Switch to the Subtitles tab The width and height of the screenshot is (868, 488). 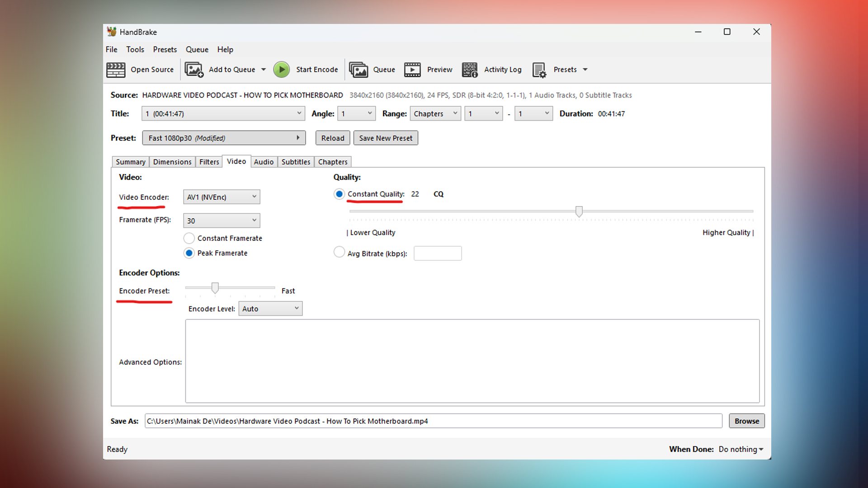point(296,162)
